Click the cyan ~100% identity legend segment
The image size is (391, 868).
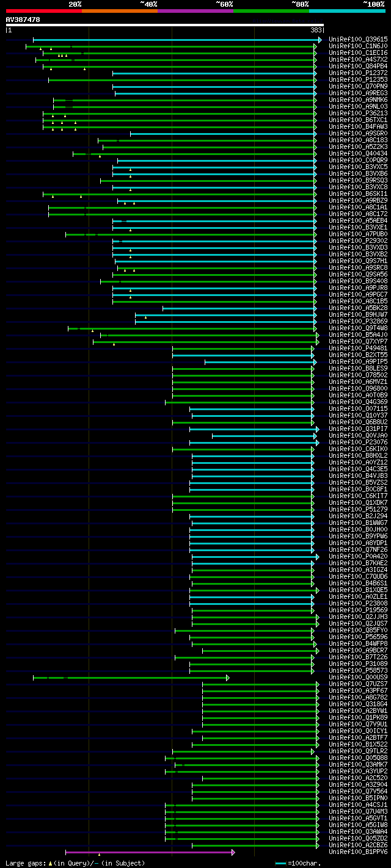pos(347,11)
